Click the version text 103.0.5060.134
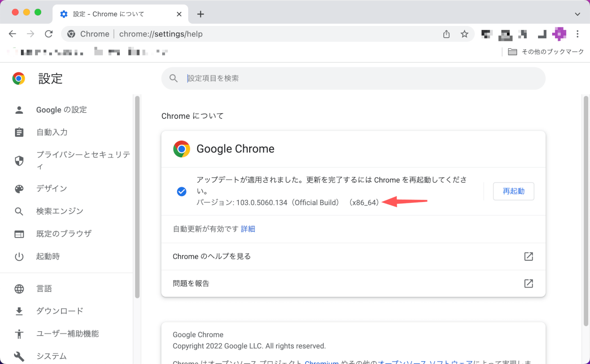590x364 pixels. click(x=262, y=202)
